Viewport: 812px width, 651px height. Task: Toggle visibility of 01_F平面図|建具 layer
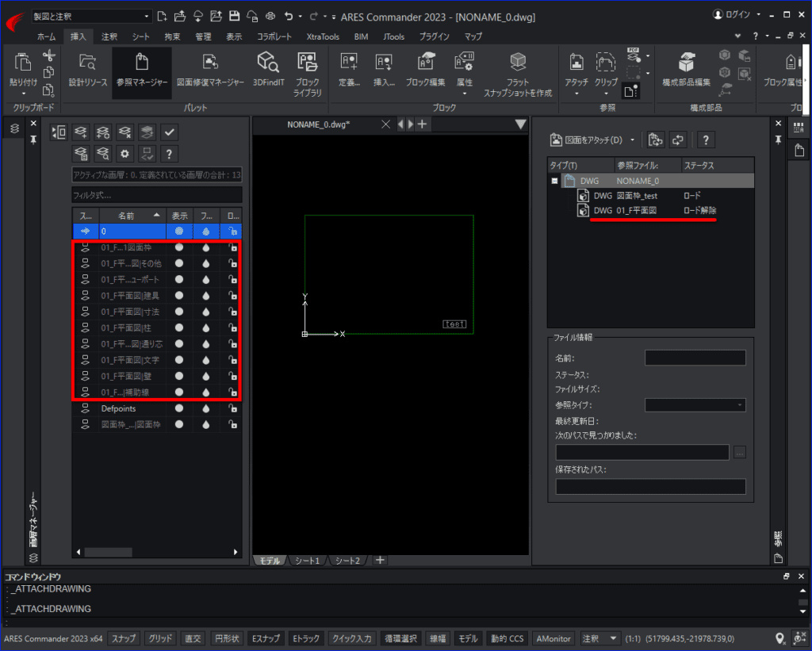point(179,295)
